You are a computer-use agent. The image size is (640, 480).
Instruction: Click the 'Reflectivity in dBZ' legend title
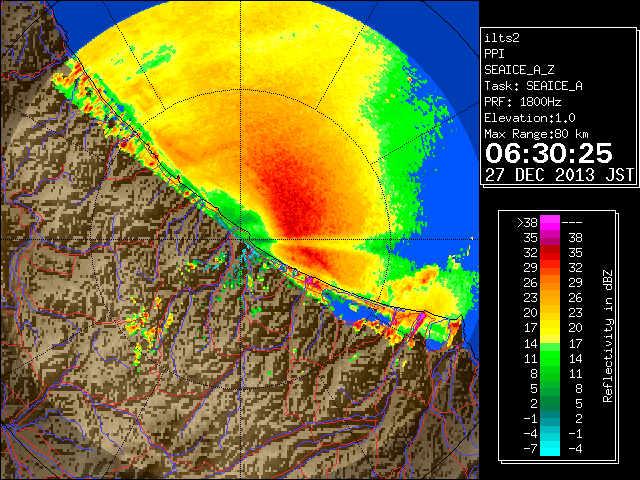point(608,336)
